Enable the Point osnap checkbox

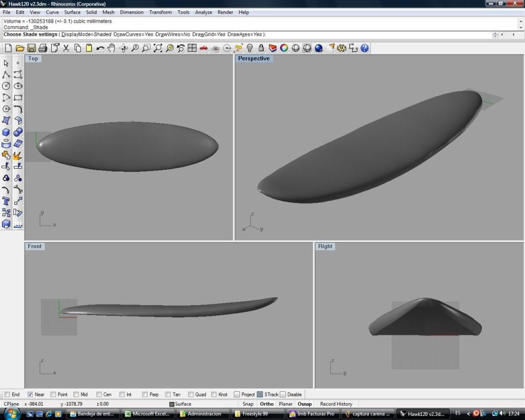tap(53, 394)
